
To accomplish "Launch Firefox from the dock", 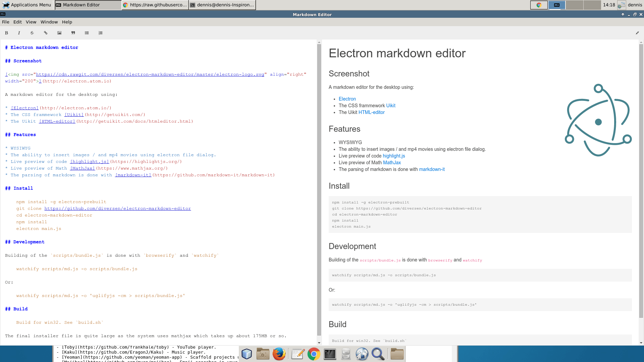I will point(279,354).
